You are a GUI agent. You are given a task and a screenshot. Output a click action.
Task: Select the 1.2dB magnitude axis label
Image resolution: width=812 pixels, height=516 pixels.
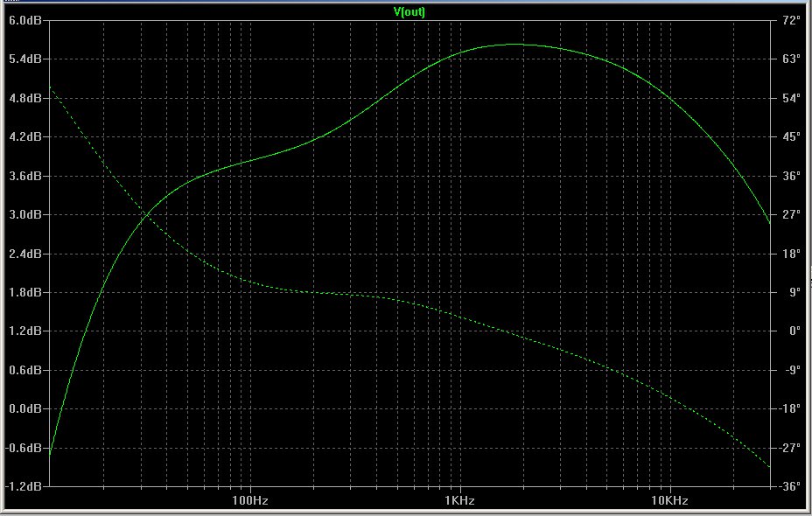pos(24,331)
